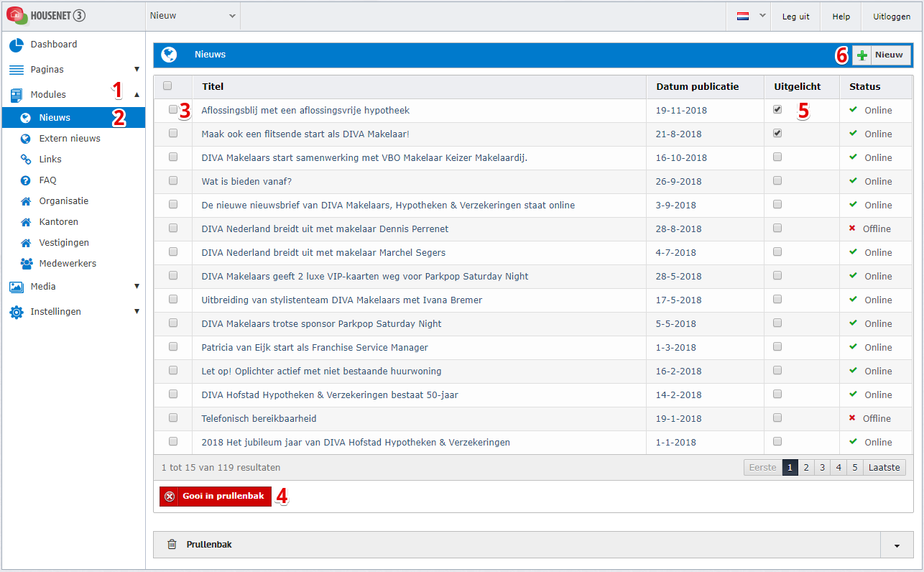Click green Online checkmark for Wat is bieden vanaf
Viewport: 924px width, 572px height.
tap(853, 181)
